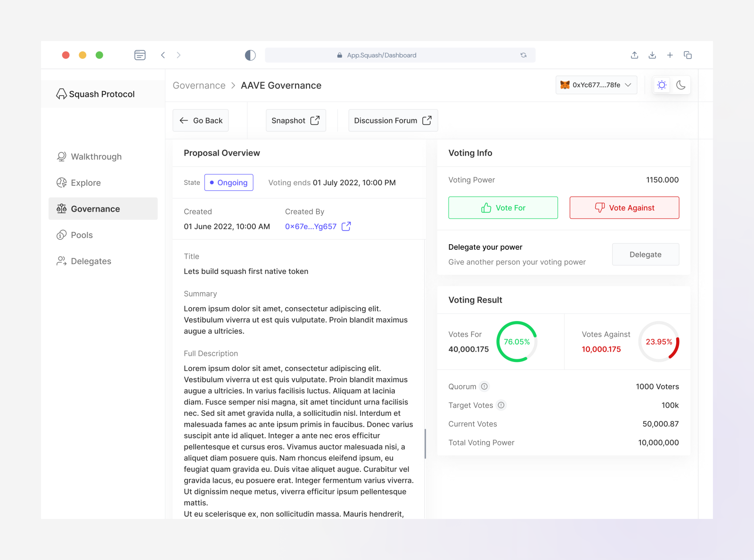Click the Target Votes info icon
This screenshot has height=560, width=754.
click(501, 405)
